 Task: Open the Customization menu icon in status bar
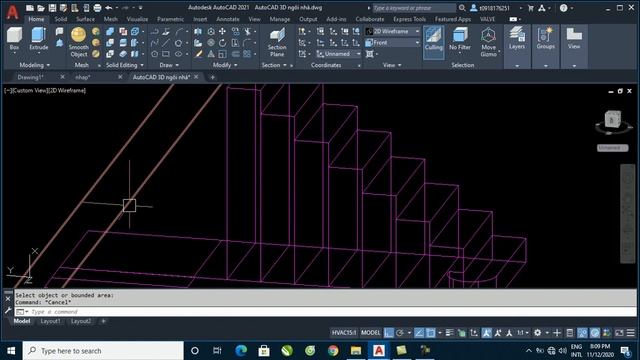pyautogui.click(x=631, y=333)
